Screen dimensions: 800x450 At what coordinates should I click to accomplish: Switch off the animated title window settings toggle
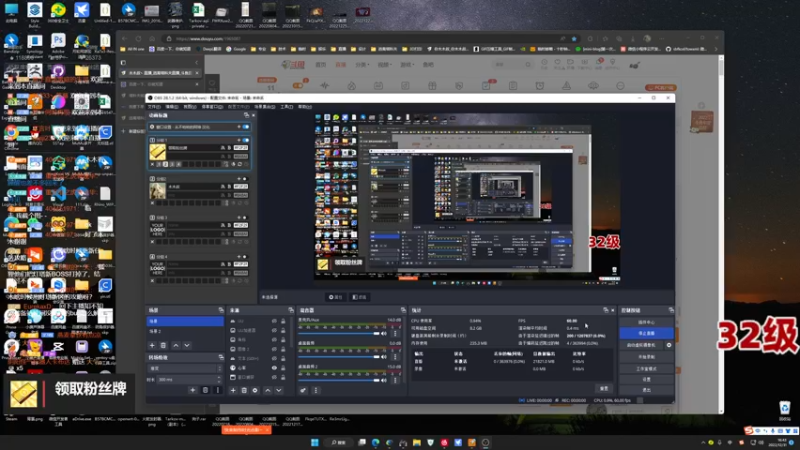[246, 127]
